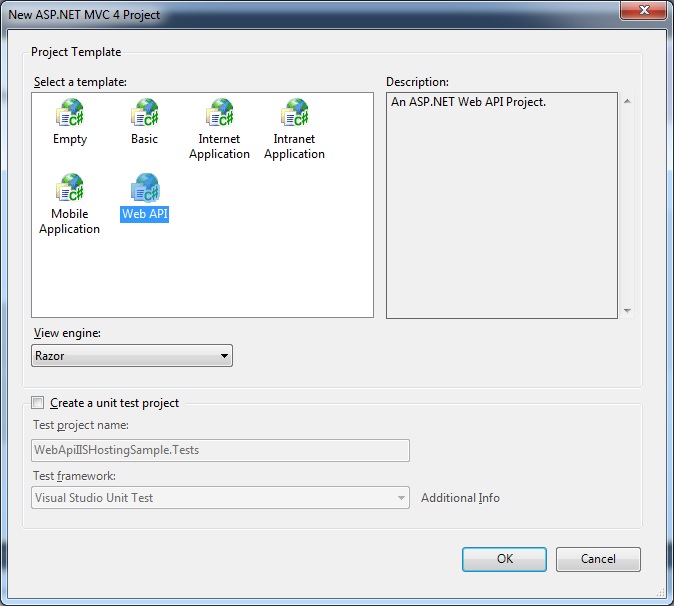
Task: Choose the Basic template icon
Action: click(x=145, y=113)
